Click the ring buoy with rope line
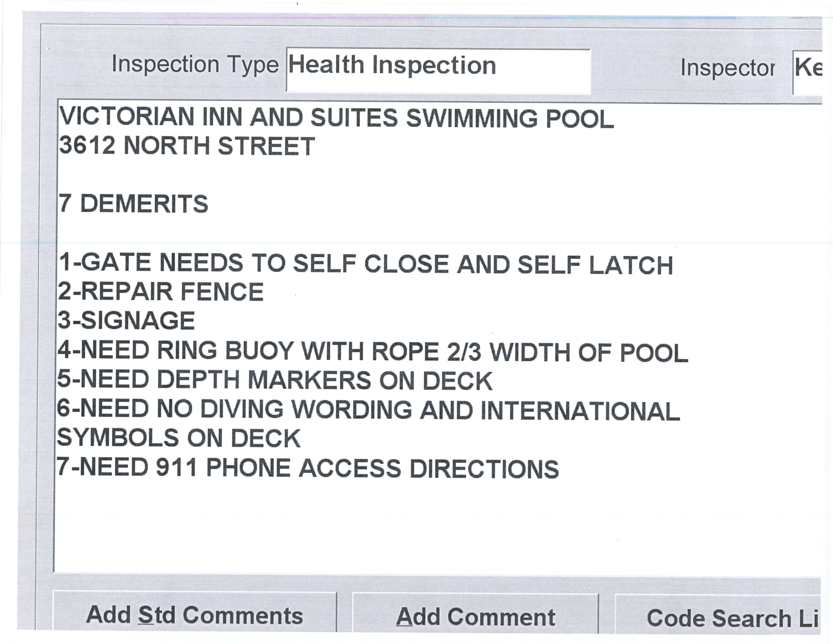Viewport: 833px width, 644px height. (372, 351)
